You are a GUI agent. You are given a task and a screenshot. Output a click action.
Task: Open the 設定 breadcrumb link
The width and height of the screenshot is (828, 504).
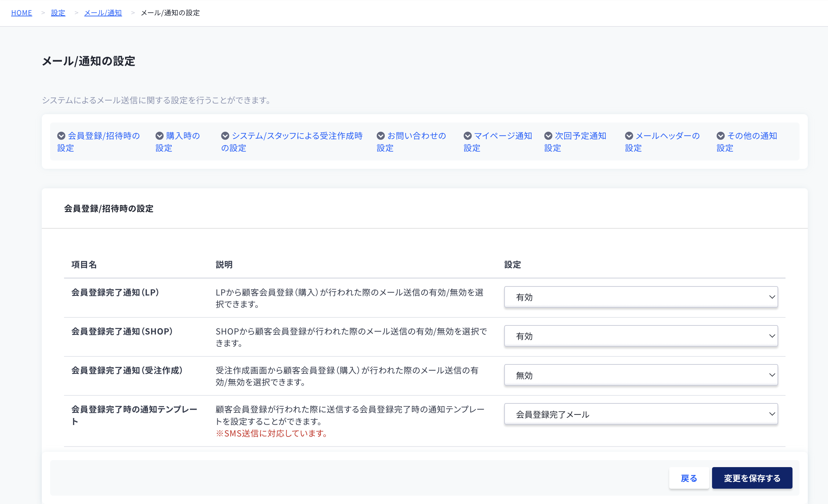58,13
